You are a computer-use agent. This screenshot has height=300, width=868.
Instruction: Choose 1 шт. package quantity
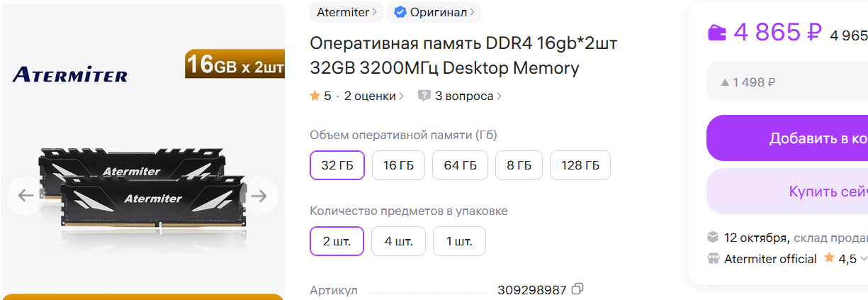tap(459, 241)
